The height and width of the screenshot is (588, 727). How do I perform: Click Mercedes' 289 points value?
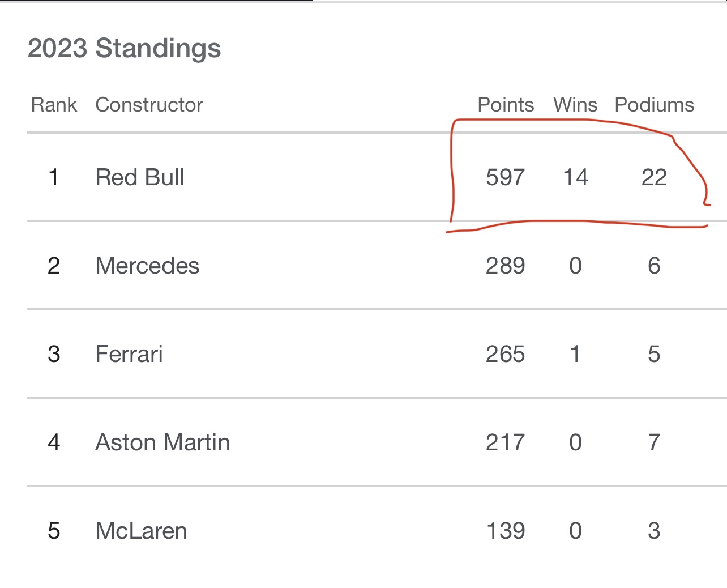[x=506, y=266]
